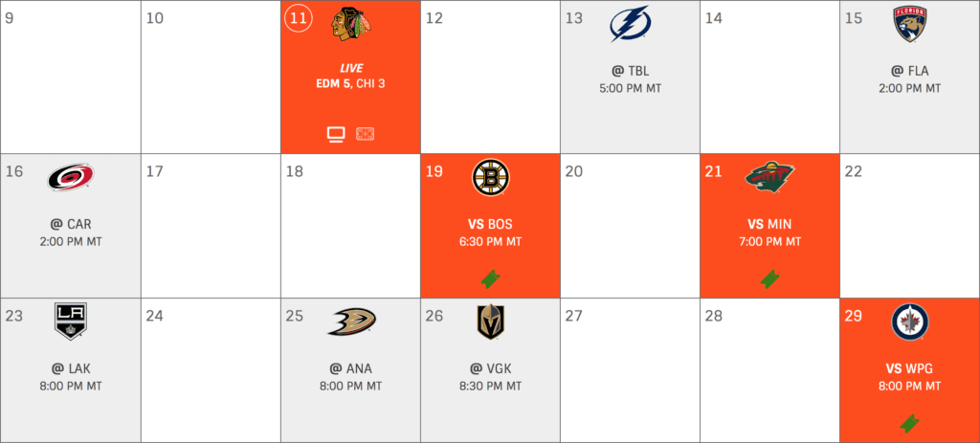Click the circled date 11
980x443 pixels.
(298, 18)
